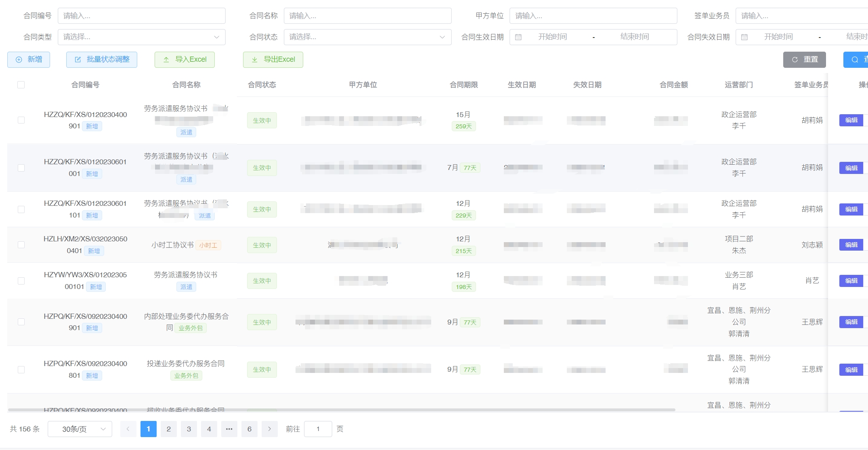The width and height of the screenshot is (868, 450).
Task: Expand the 30条/页 page size selector
Action: pos(80,429)
